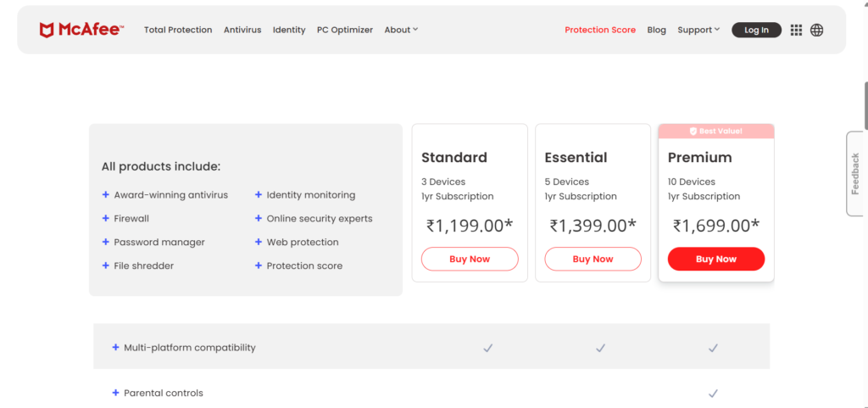Click Standard checkmark for Multi-platform compatibility
The image size is (868, 408).
487,348
